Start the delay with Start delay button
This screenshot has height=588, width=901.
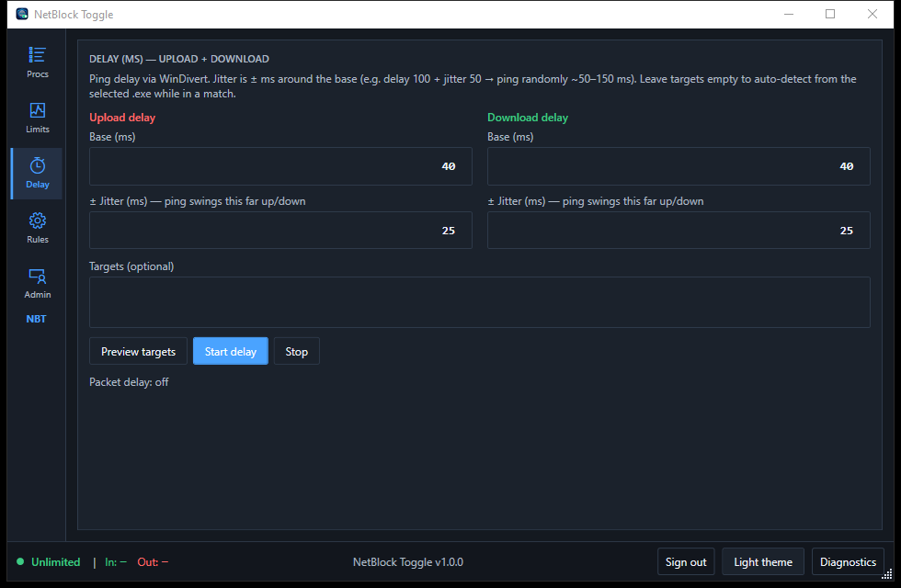(231, 351)
